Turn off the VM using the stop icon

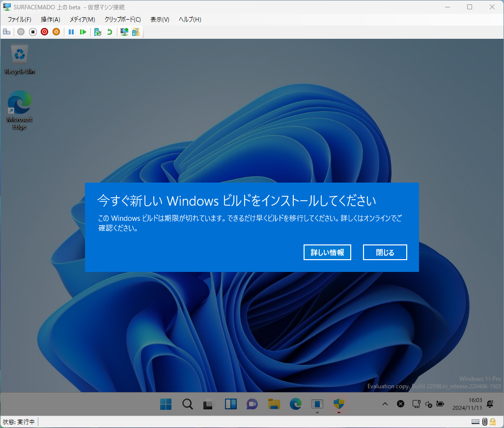click(32, 31)
